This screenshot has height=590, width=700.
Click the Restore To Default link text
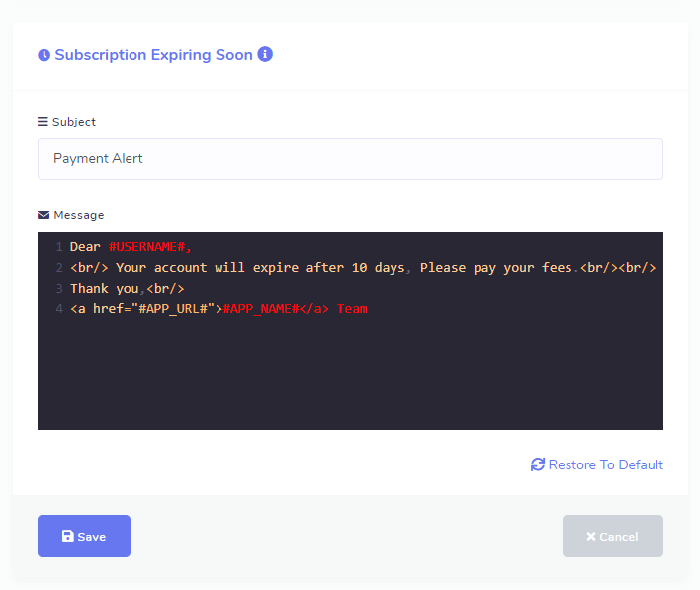[x=605, y=464]
